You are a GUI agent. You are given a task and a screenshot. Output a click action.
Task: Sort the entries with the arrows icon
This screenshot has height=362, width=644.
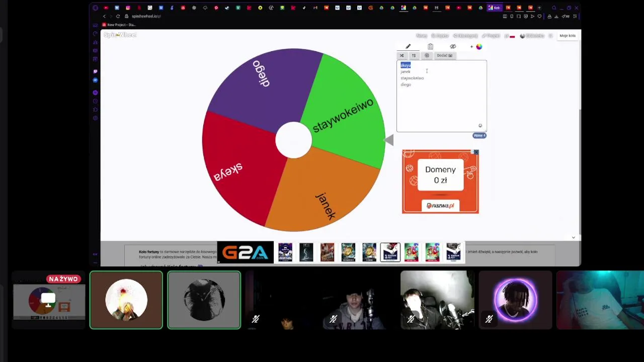coord(414,55)
